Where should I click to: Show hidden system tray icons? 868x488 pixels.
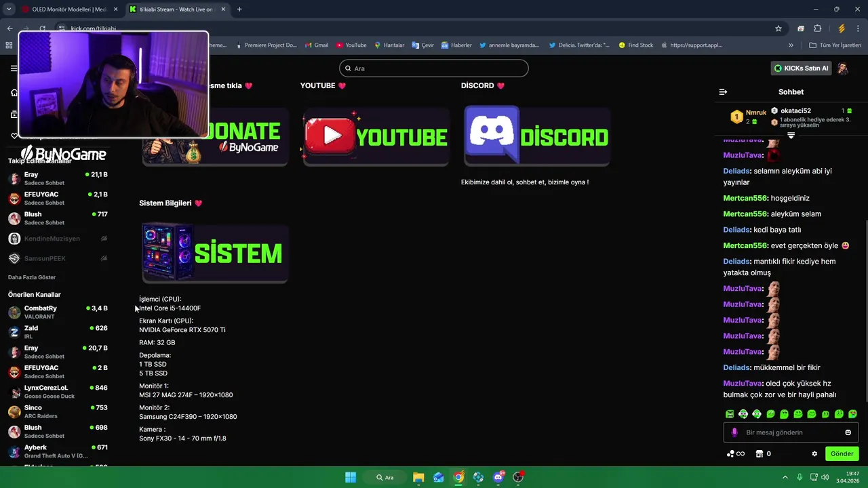point(785,477)
